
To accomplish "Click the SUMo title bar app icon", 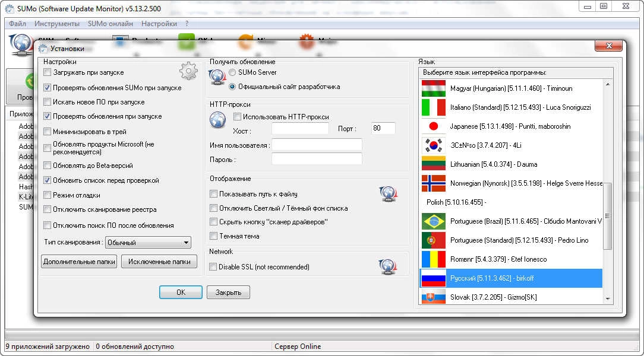I will (x=9, y=8).
